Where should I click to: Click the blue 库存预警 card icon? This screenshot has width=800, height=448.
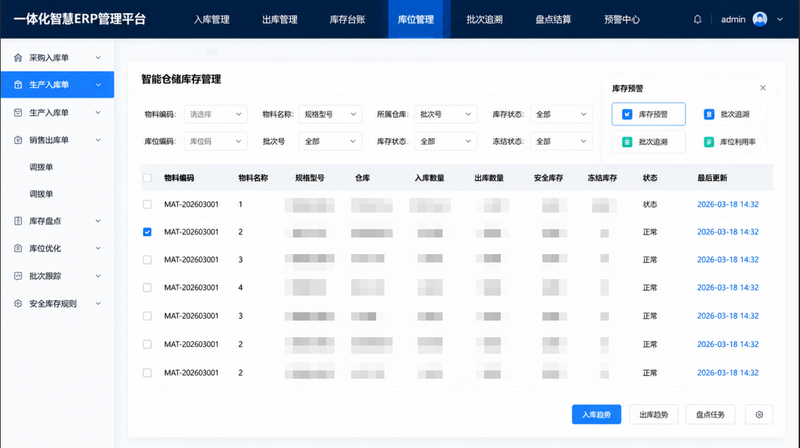(x=627, y=114)
